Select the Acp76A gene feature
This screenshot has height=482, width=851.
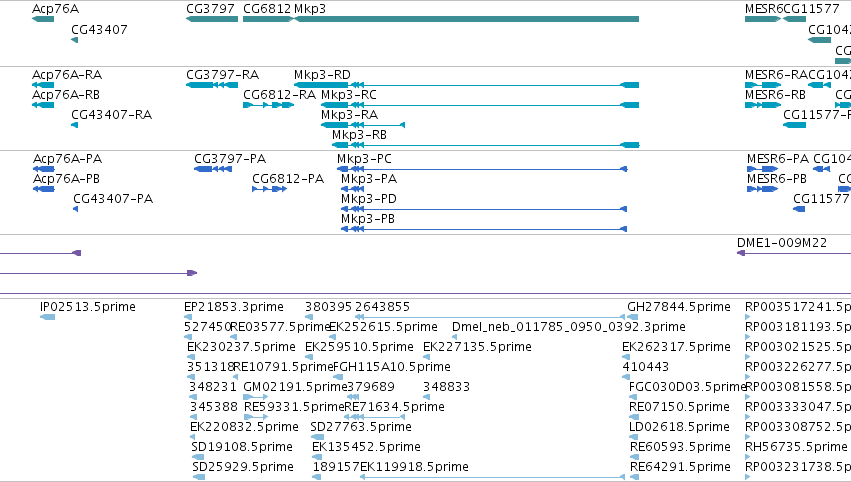coord(43,20)
